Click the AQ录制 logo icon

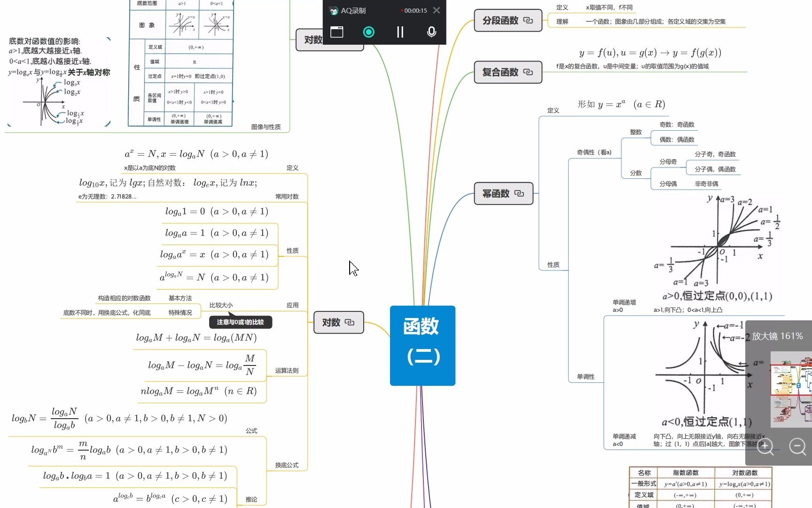(334, 10)
